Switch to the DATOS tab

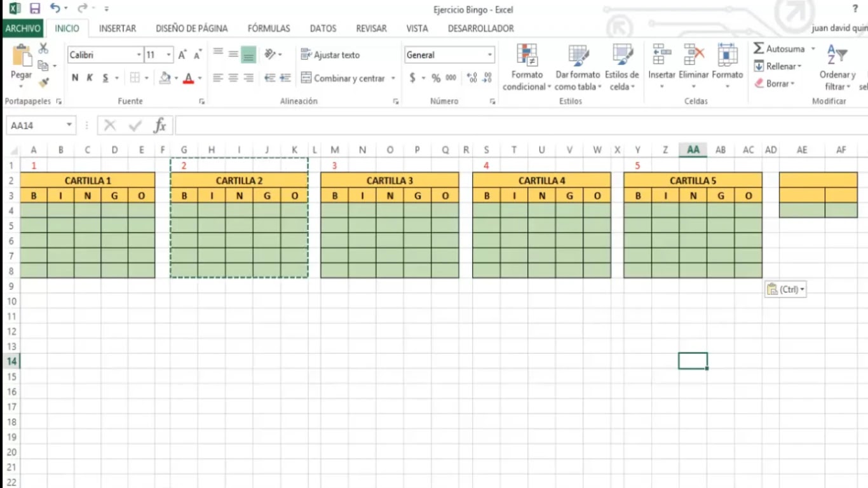point(323,29)
